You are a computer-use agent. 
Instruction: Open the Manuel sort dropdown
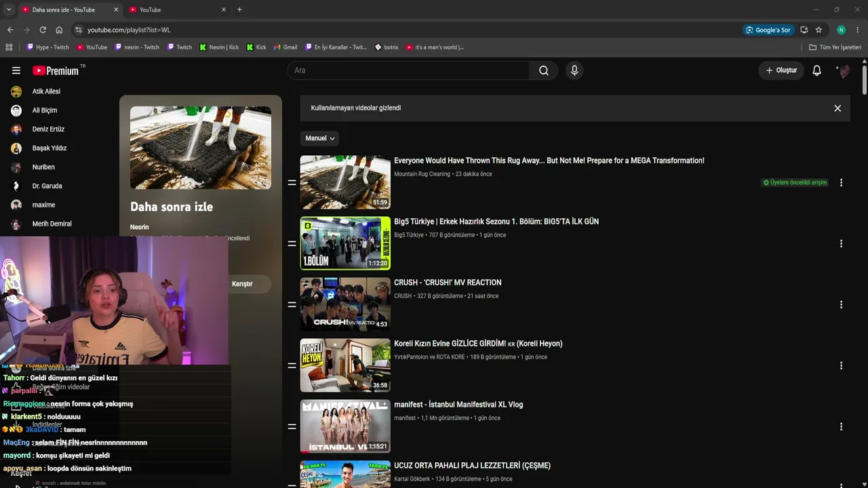point(320,138)
